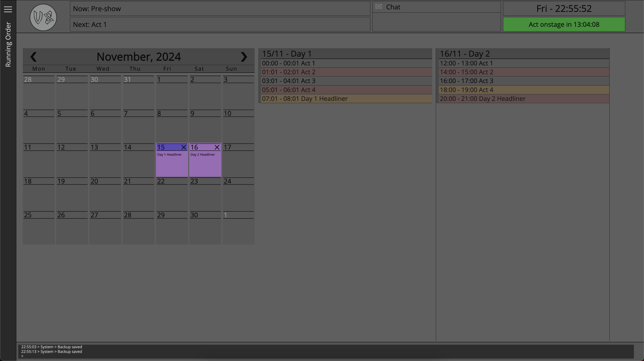Select November 17 in the calendar
The height and width of the screenshot is (361, 644).
click(238, 160)
